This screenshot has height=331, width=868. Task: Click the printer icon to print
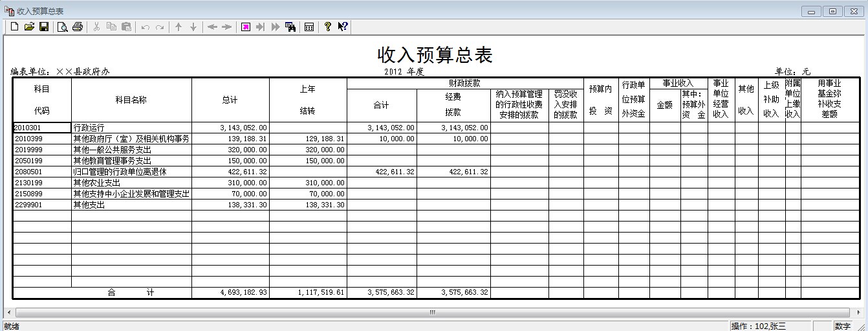click(x=78, y=27)
